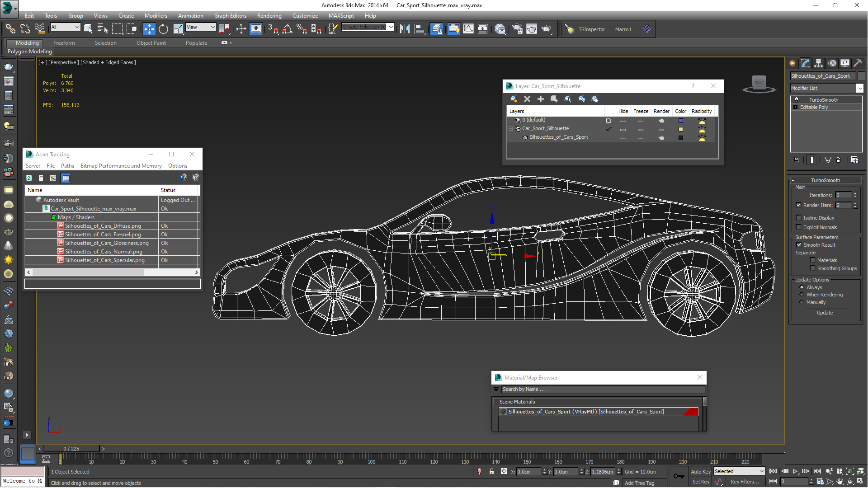Click the Mirror tool icon
Screen dimensions: 868x488
pos(405,29)
